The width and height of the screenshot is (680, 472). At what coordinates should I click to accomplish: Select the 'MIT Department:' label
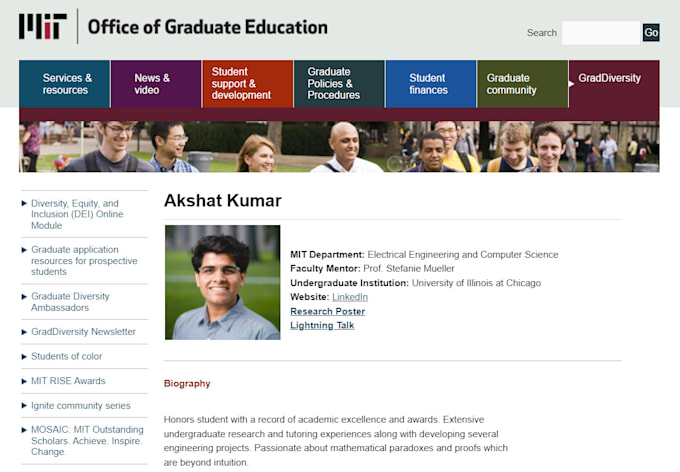click(x=327, y=255)
